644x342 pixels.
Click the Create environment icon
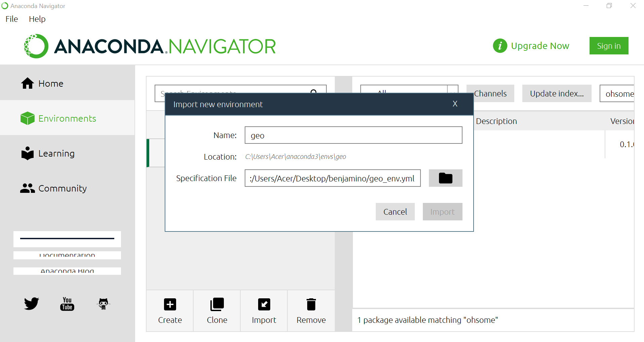[x=170, y=304]
